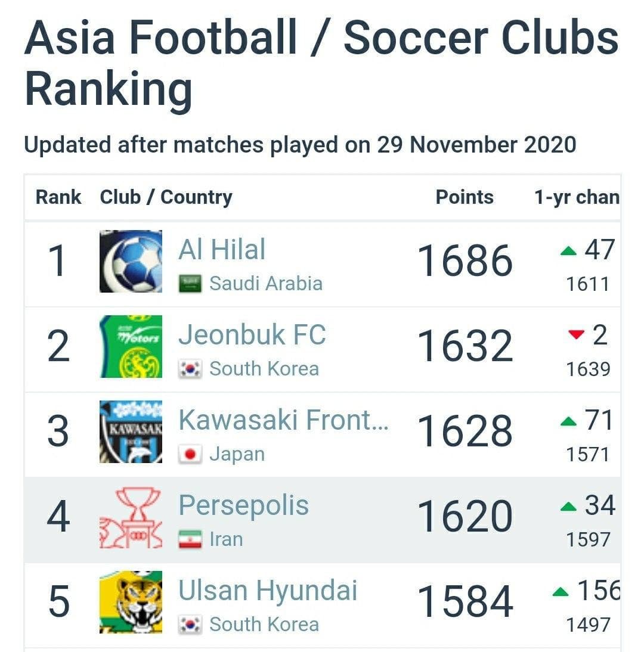This screenshot has width=644, height=652.
Task: Click the Club / Country column header
Action: pos(166,197)
